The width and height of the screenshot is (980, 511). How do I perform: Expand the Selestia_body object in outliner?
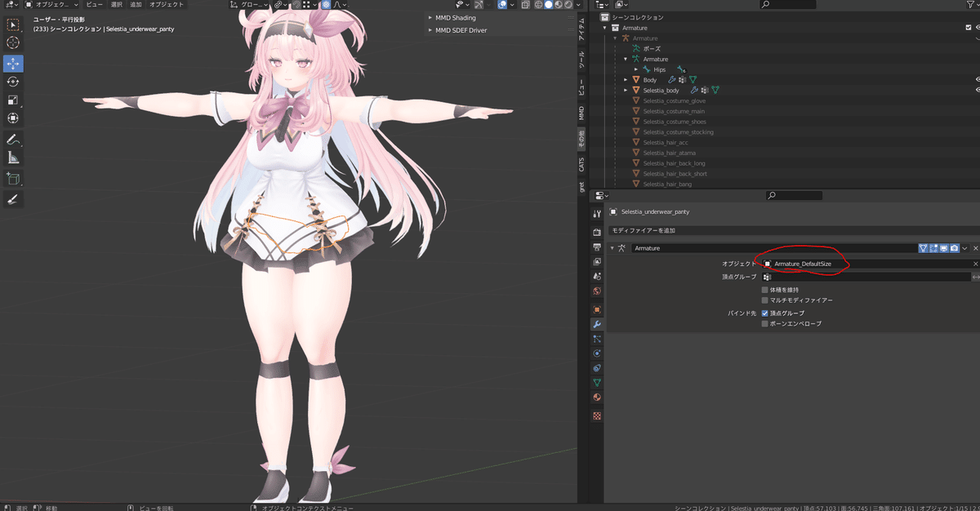pyautogui.click(x=626, y=91)
